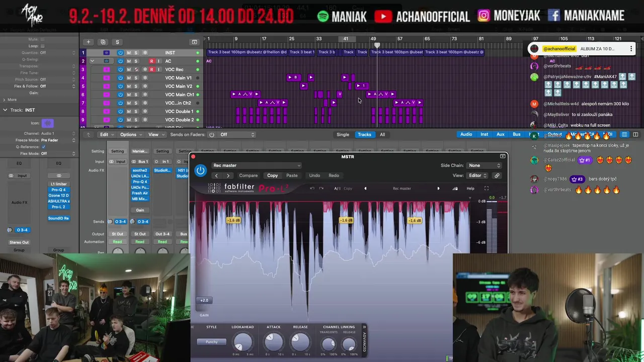The width and height of the screenshot is (644, 362).
Task: Click the FabFilter undo arrow icon
Action: 312,189
